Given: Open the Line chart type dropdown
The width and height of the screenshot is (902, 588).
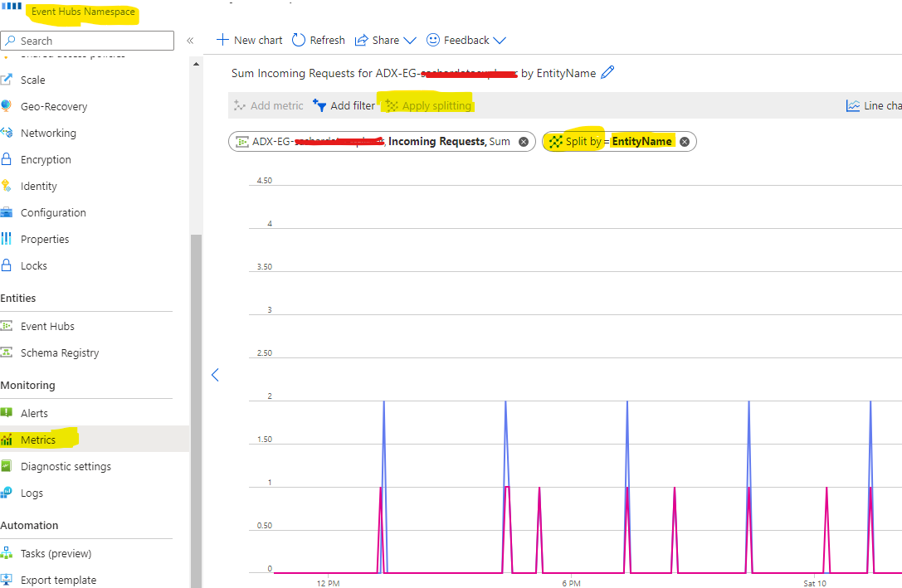Looking at the screenshot, I should click(x=873, y=106).
